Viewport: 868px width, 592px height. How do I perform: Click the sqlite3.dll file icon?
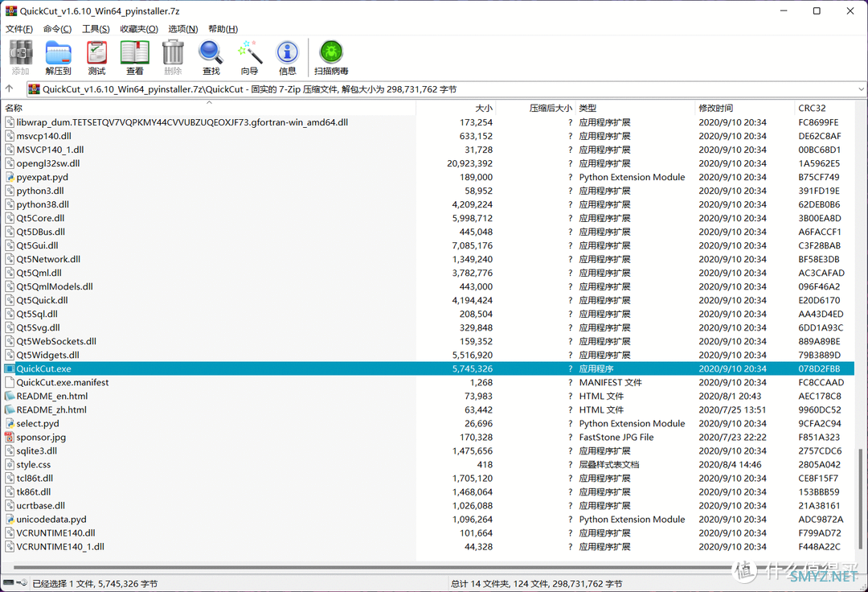pos(10,450)
